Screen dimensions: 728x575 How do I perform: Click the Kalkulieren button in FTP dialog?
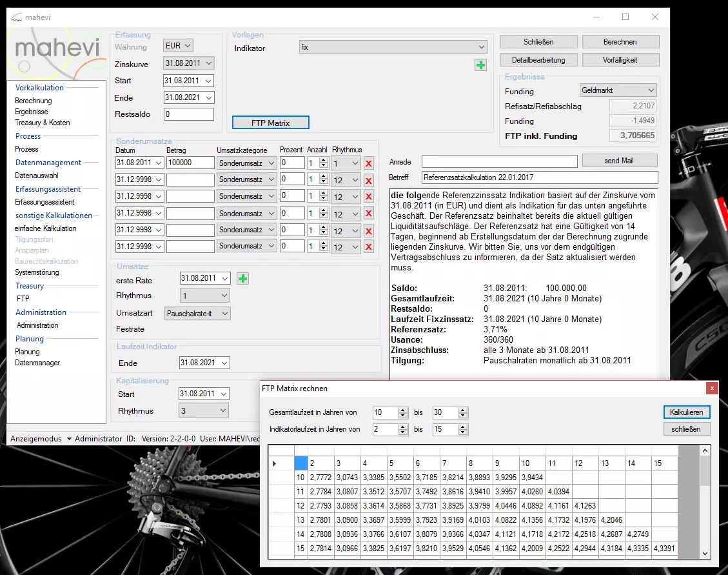pyautogui.click(x=686, y=412)
